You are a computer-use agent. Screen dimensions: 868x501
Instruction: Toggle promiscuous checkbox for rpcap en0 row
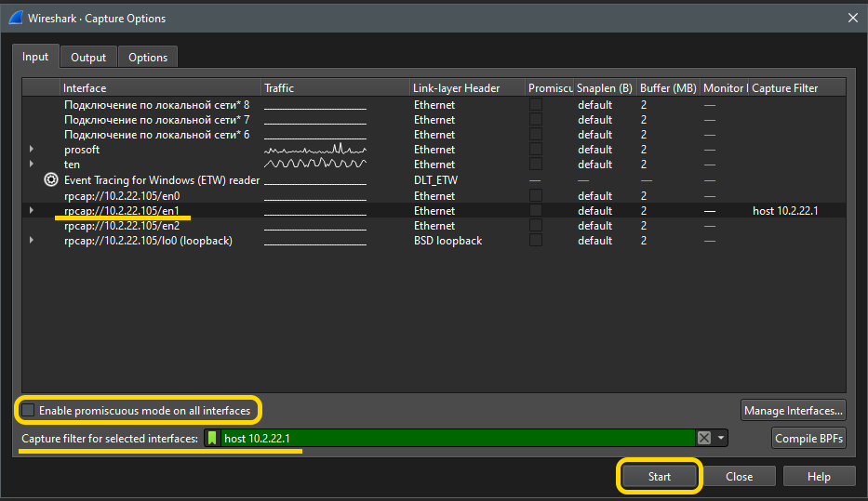535,196
